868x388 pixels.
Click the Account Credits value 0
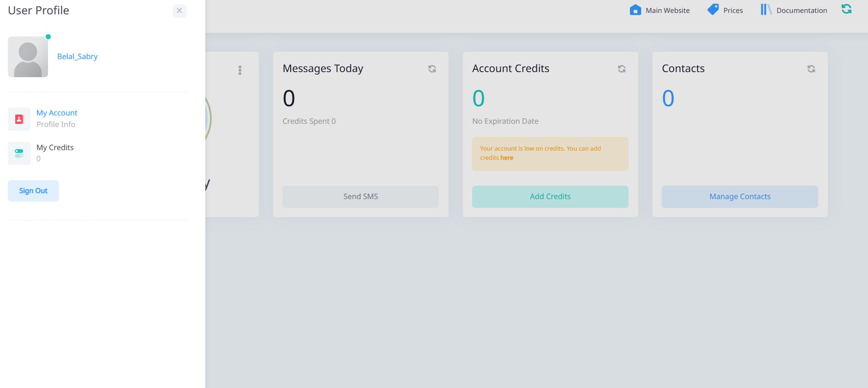[479, 98]
